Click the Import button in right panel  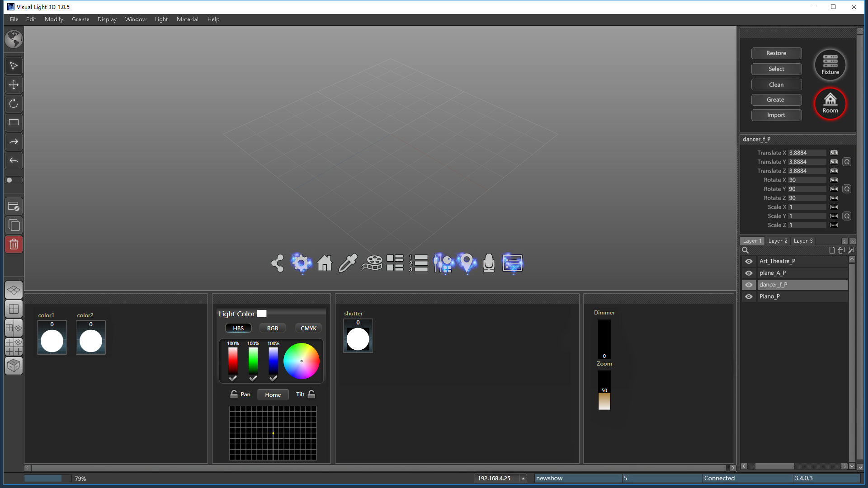click(x=776, y=115)
